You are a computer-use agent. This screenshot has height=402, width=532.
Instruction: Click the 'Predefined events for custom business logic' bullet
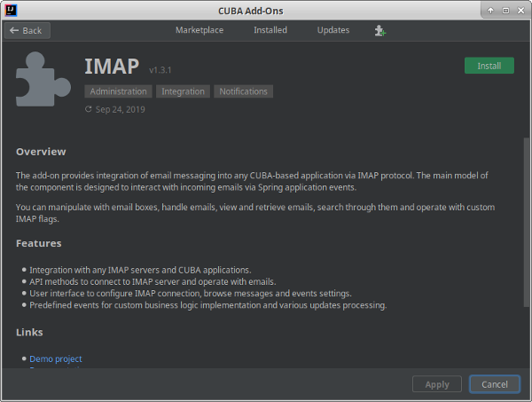tap(208, 305)
